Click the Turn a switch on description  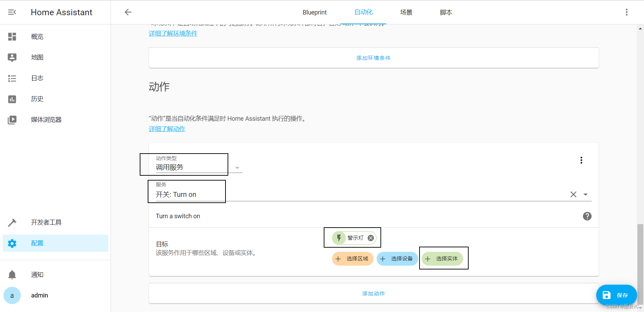click(178, 216)
